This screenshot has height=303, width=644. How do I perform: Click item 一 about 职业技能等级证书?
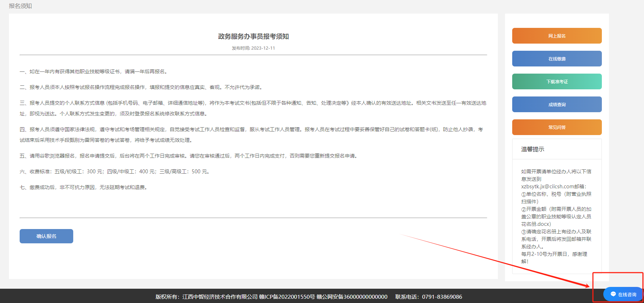coord(94,71)
